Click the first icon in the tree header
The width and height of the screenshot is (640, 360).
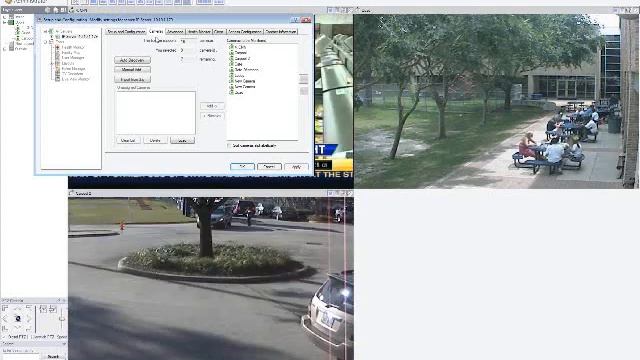coord(47,10)
